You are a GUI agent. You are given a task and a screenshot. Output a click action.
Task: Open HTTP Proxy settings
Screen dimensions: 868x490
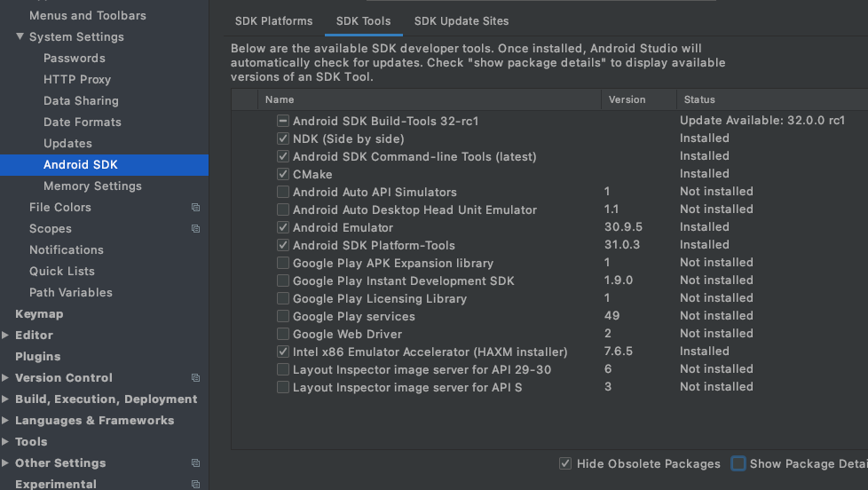tap(77, 80)
